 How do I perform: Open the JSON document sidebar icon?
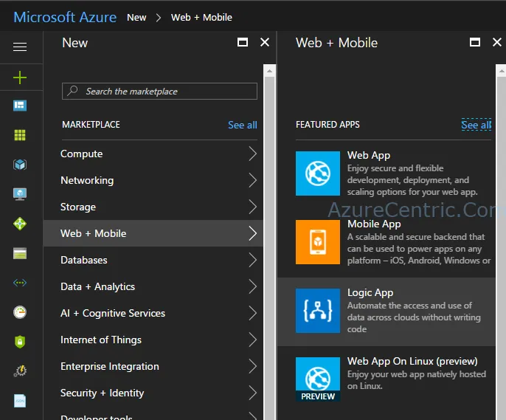tap(20, 401)
